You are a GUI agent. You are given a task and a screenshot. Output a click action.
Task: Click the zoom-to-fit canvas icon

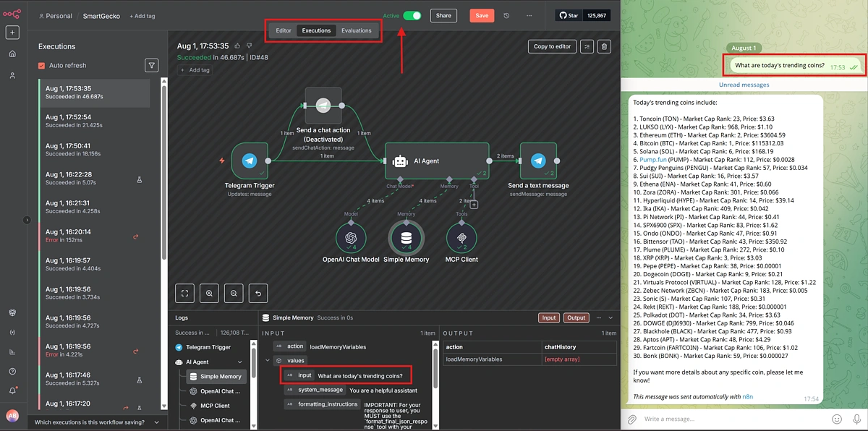pyautogui.click(x=185, y=293)
